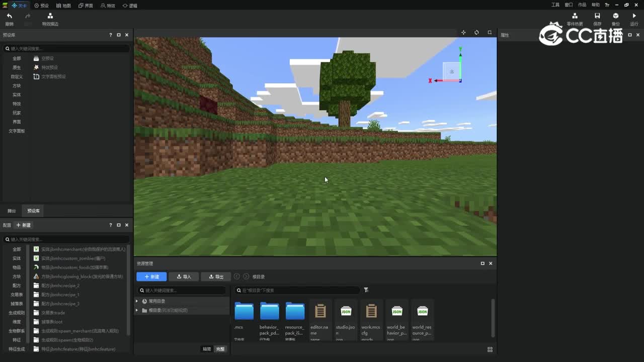
Task: Float the 资源管理 panel with popout icon
Action: click(x=482, y=263)
